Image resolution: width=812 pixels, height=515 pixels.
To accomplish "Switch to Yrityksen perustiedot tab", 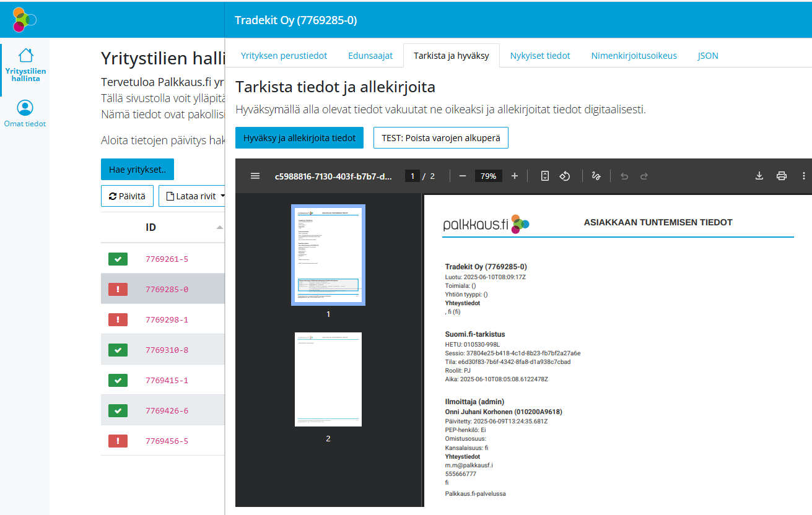I will pyautogui.click(x=284, y=55).
